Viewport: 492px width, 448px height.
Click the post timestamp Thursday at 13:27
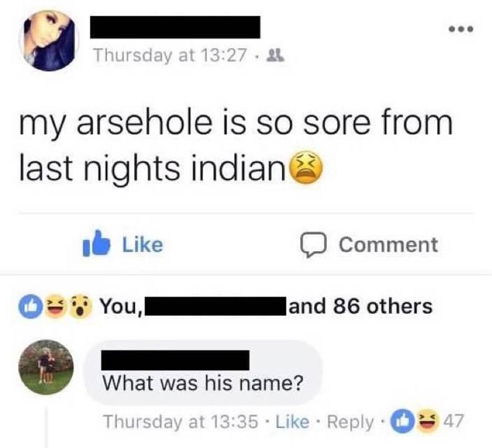pos(171,55)
